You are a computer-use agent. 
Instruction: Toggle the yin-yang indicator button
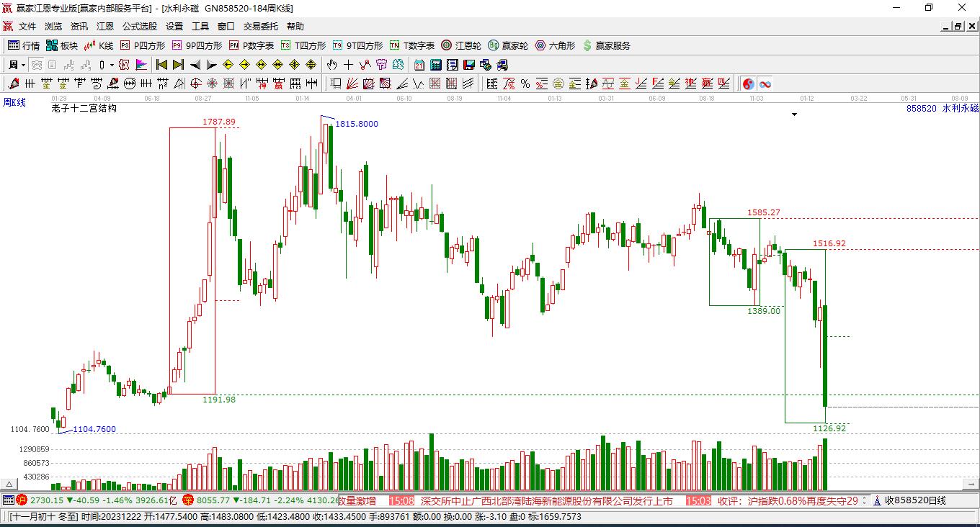point(749,84)
